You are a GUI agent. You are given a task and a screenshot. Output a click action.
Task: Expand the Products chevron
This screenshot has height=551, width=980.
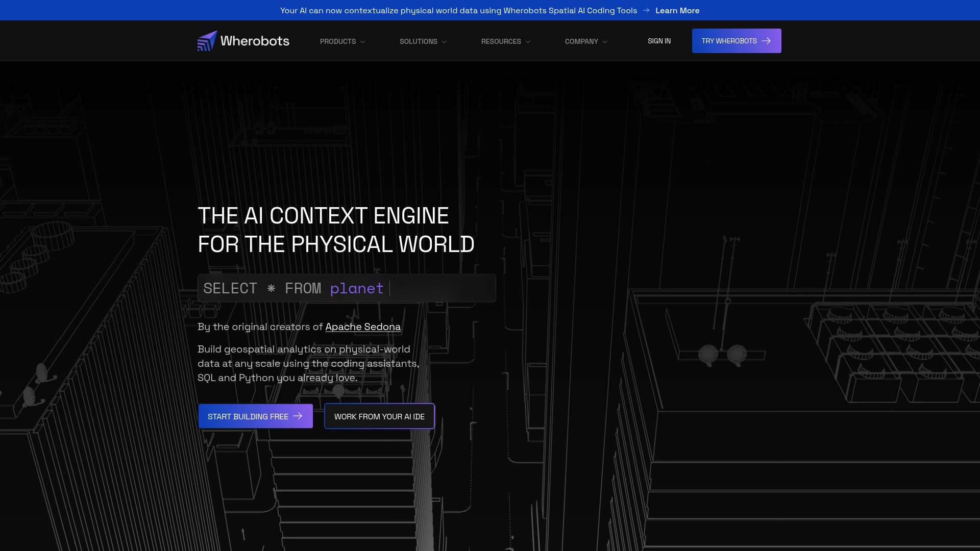pyautogui.click(x=362, y=42)
